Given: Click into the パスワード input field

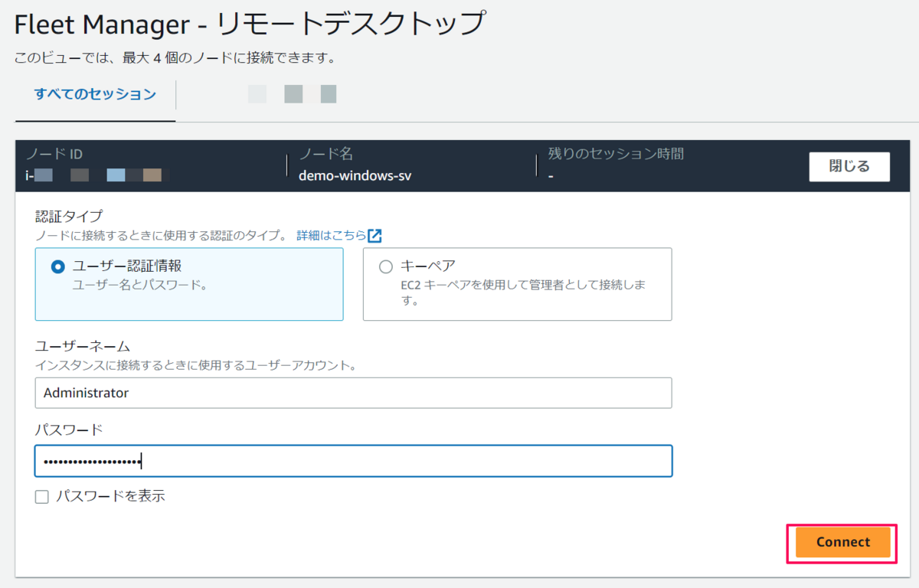Looking at the screenshot, I should click(x=353, y=461).
